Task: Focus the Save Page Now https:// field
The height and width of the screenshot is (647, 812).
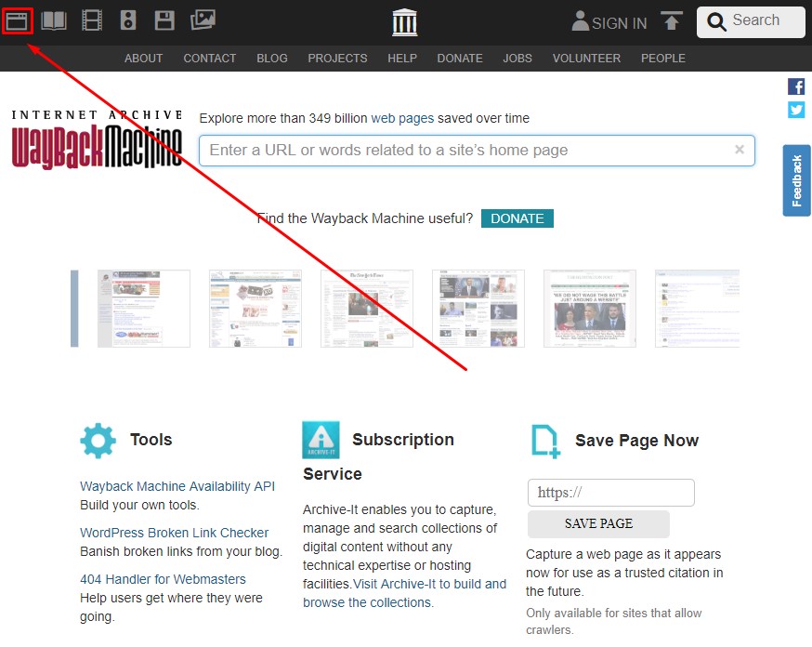Action: (611, 493)
